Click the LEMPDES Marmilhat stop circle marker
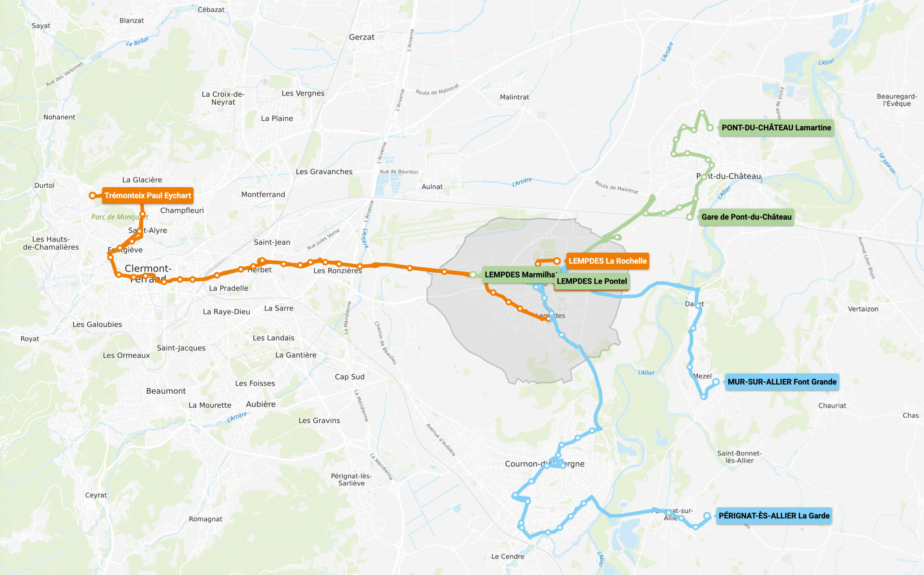Screen dimensions: 924x575 point(472,275)
